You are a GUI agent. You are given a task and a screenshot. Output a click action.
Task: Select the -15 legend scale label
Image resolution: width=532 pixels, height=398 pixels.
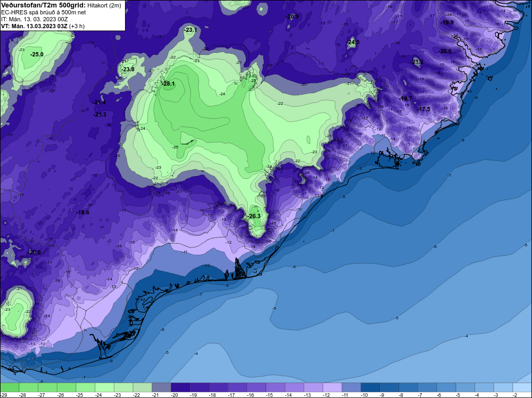(x=269, y=395)
